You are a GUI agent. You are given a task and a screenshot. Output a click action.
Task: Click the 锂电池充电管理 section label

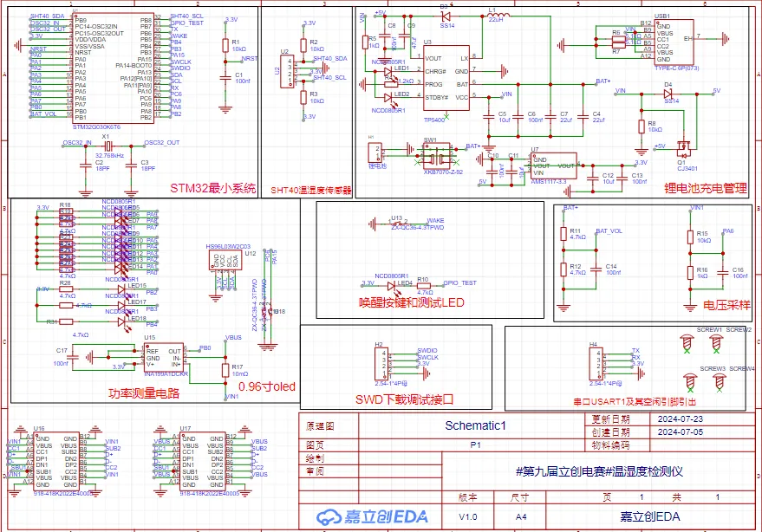(x=705, y=187)
